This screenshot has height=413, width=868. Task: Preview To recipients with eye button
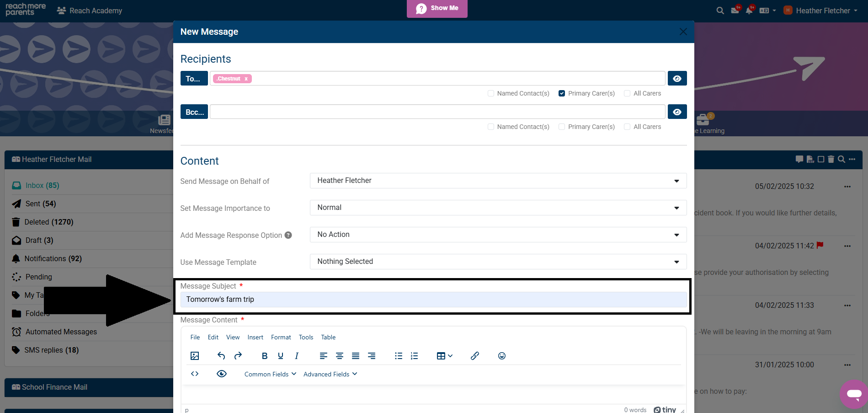coord(677,78)
